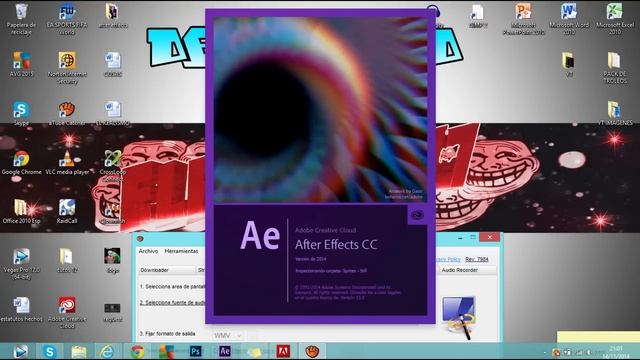This screenshot has width=640, height=360.
Task: Launch Adobe Creative Cloud desktop shortcut
Action: [67, 313]
